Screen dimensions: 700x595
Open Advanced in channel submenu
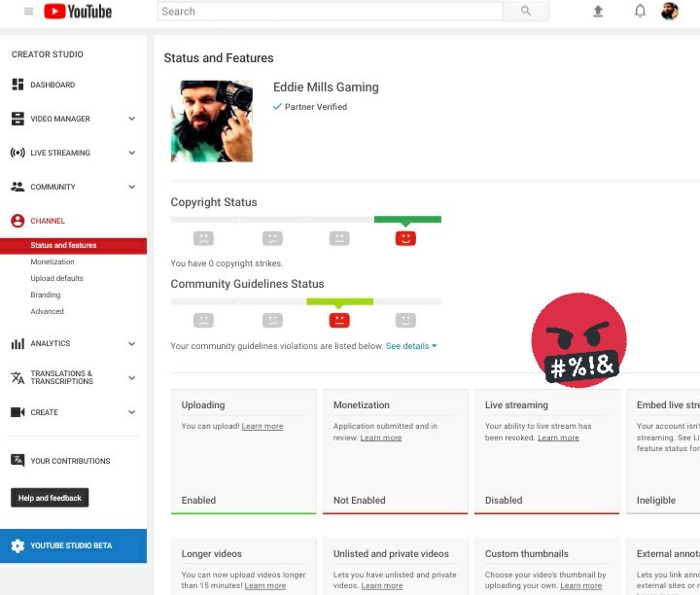[x=47, y=311]
